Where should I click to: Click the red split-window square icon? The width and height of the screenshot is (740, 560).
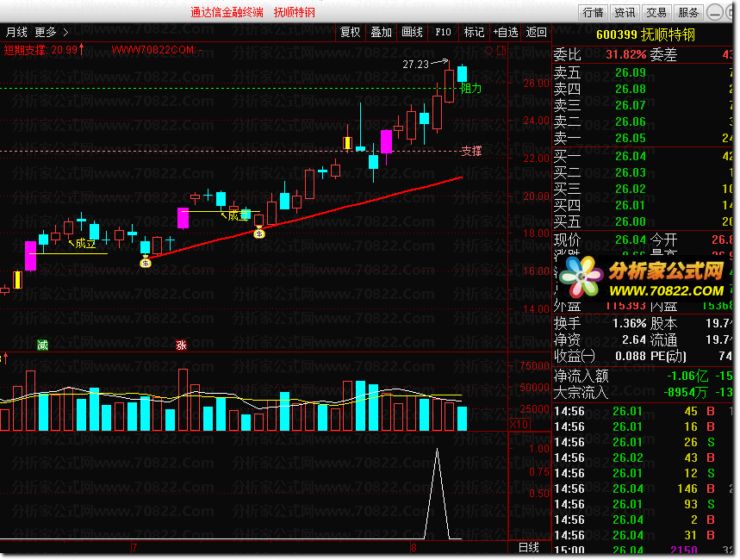[x=501, y=50]
